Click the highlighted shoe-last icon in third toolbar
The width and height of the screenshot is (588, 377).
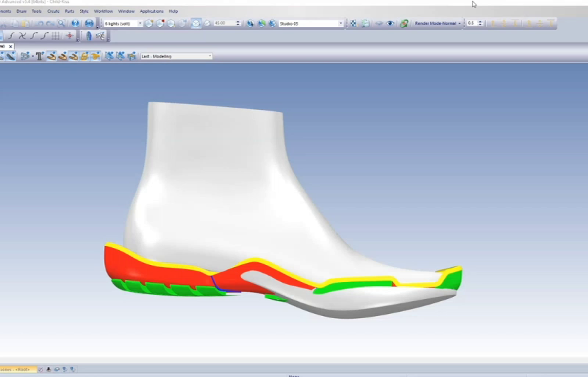tap(11, 56)
